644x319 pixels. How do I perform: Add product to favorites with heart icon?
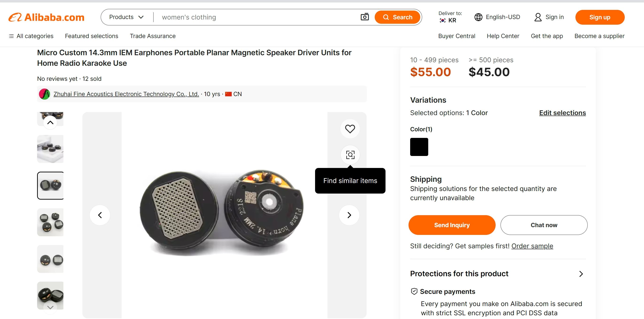click(x=350, y=129)
